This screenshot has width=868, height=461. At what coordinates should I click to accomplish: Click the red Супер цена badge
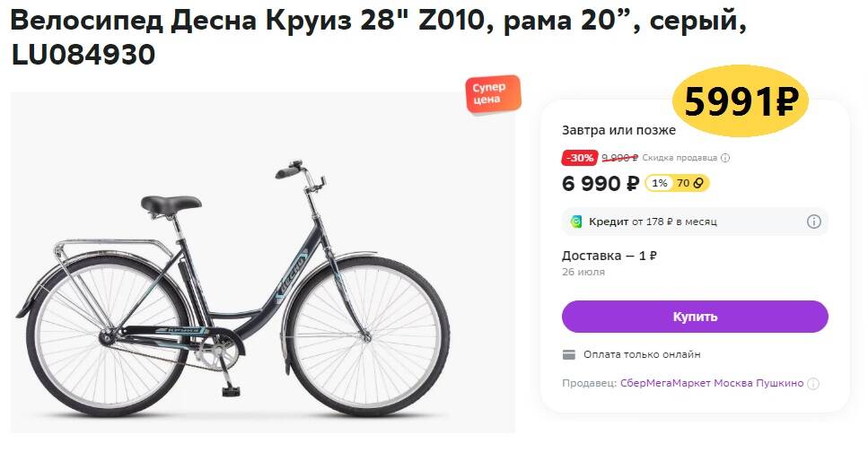491,94
